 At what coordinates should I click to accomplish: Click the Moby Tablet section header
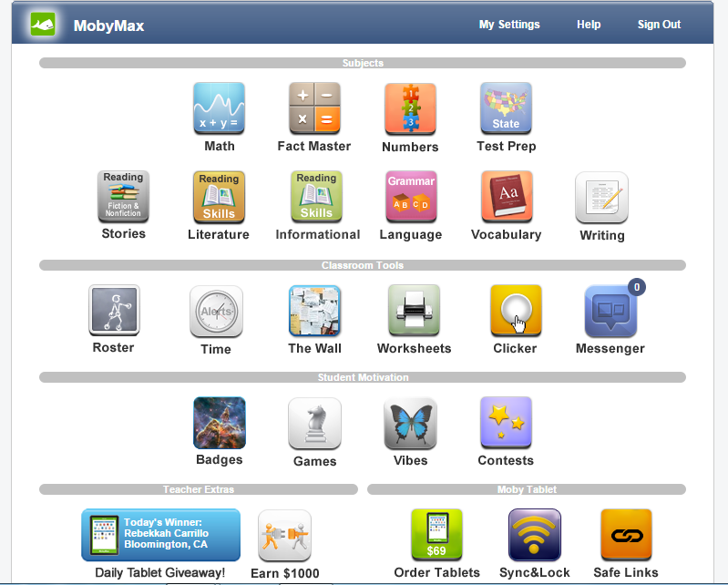(x=527, y=489)
